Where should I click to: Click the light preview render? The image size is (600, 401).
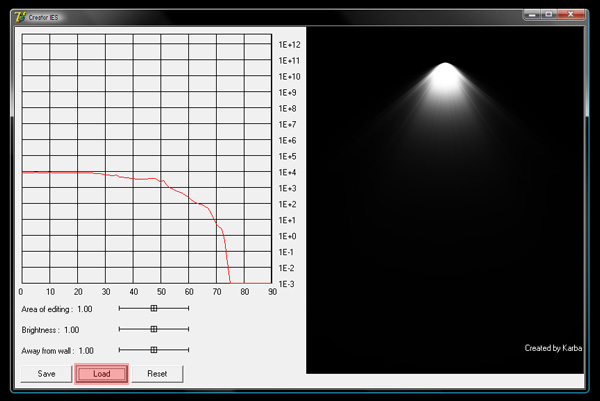point(445,200)
